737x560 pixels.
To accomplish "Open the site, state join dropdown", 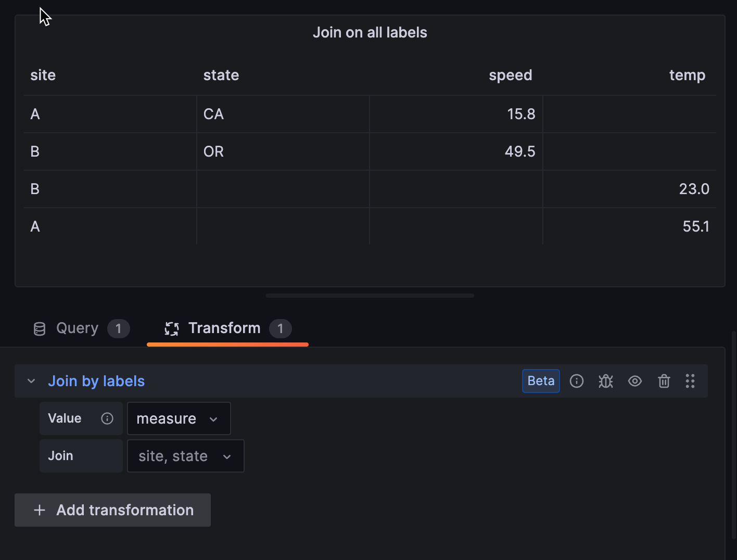I will 185,456.
